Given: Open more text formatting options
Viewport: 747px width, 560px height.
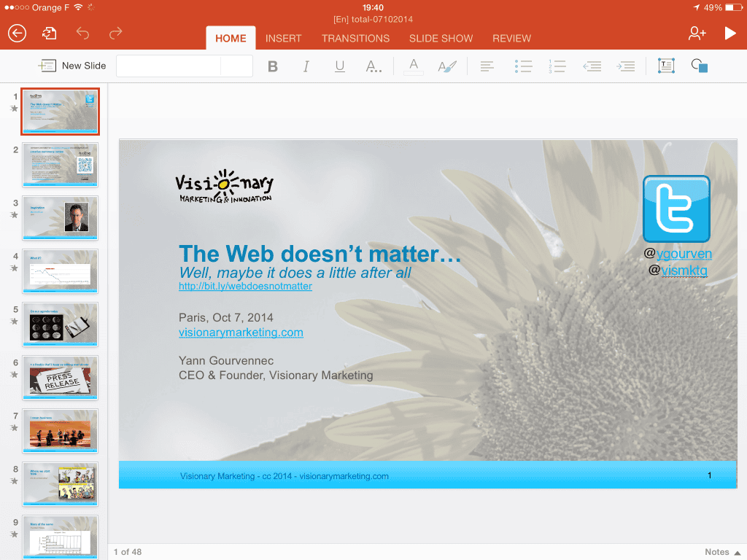Looking at the screenshot, I should [373, 66].
